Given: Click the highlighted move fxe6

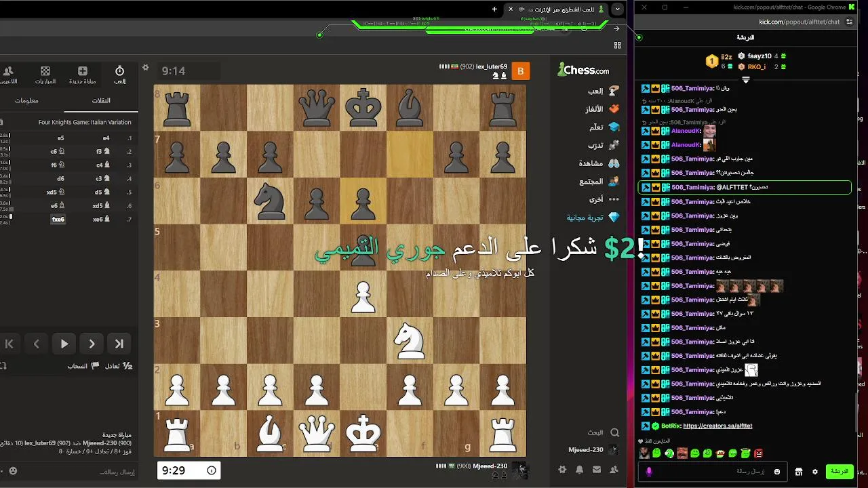Looking at the screenshot, I should click(x=58, y=220).
